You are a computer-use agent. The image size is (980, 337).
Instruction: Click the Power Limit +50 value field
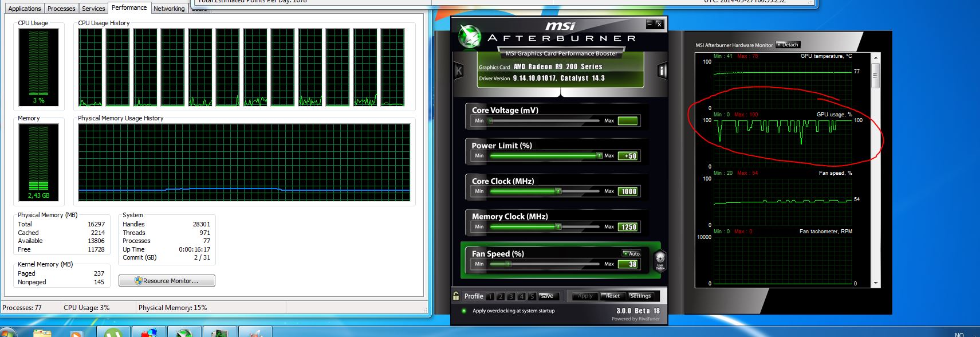(x=628, y=156)
